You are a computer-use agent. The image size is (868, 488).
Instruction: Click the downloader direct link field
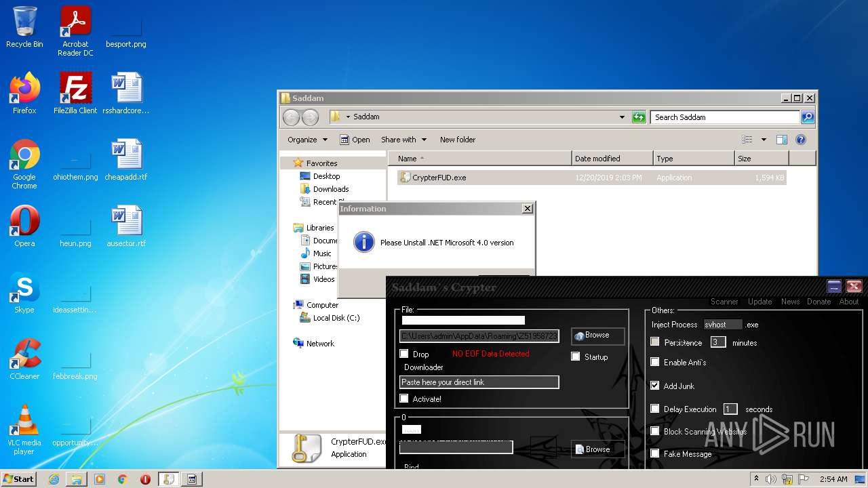coord(479,382)
